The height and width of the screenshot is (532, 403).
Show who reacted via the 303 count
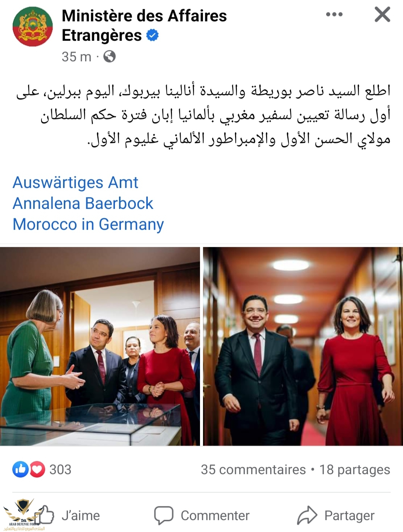coord(60,470)
